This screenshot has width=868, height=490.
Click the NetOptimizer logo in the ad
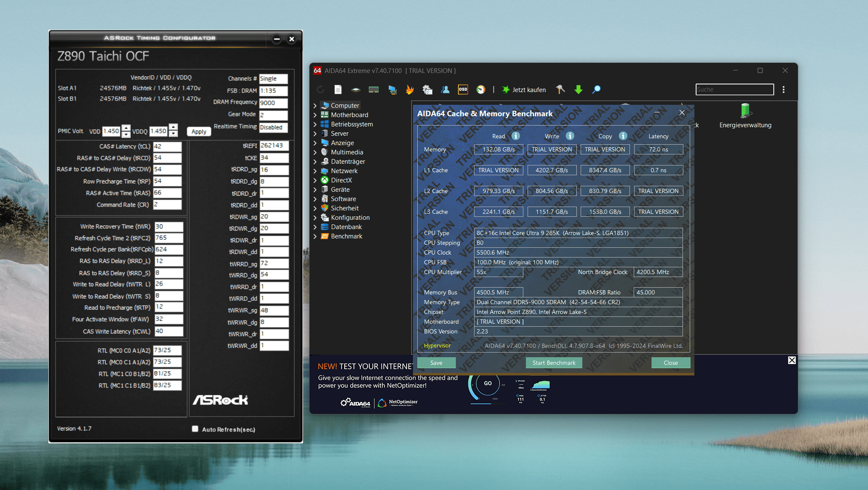point(398,403)
